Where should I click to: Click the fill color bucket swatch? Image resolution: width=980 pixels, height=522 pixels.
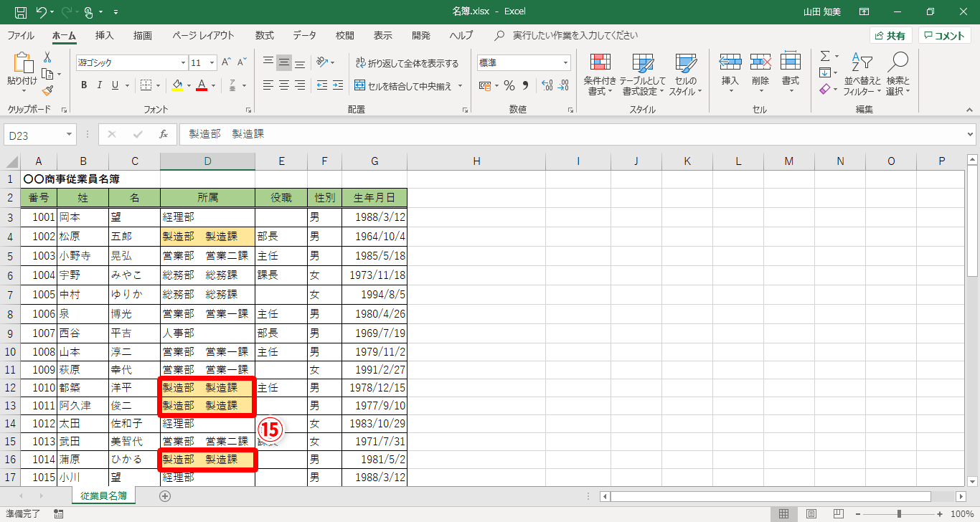(178, 85)
